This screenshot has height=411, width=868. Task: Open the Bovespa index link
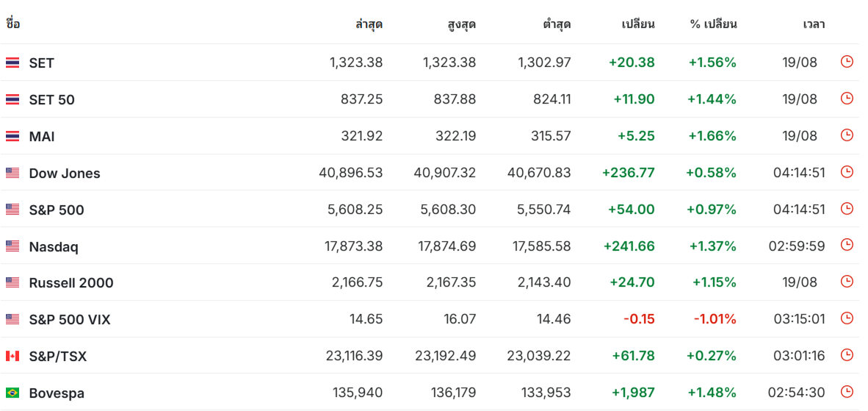(57, 393)
